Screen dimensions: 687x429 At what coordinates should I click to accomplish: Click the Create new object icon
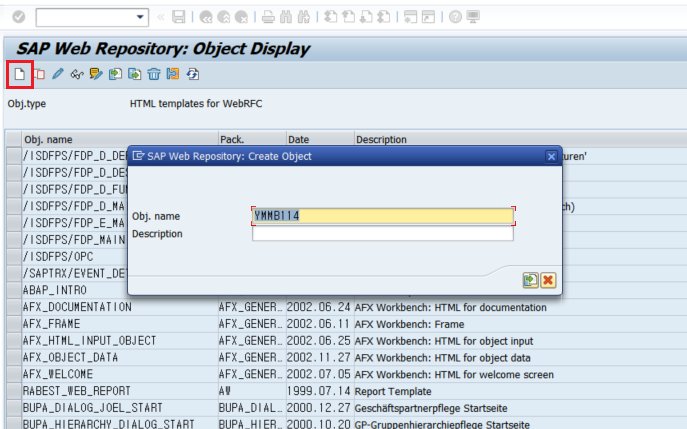tap(19, 74)
